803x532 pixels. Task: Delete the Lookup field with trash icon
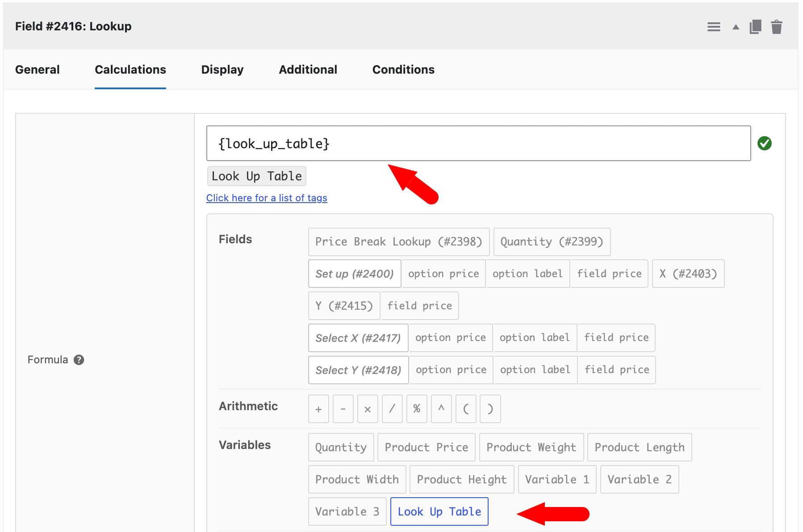tap(777, 27)
